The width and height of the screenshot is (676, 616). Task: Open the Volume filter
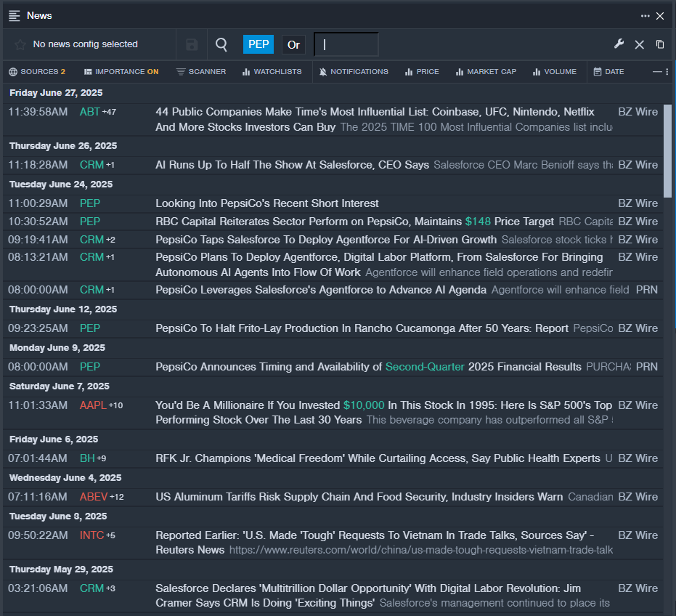point(555,72)
